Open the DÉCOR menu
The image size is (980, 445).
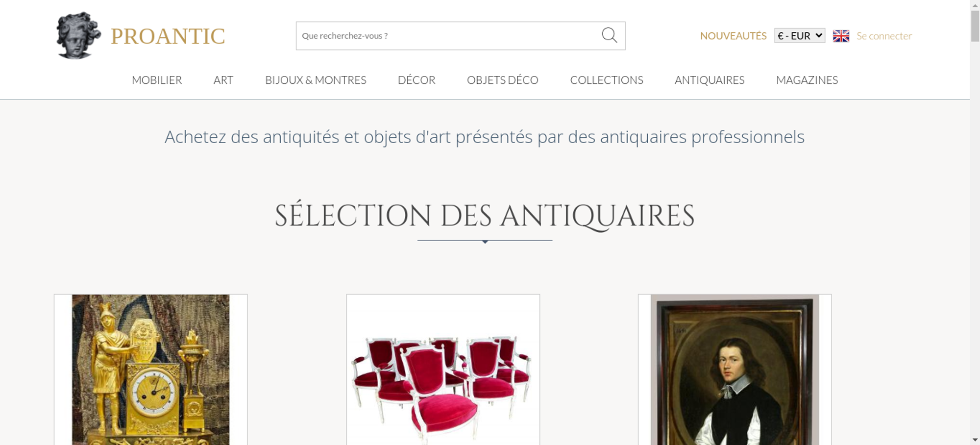coord(416,80)
